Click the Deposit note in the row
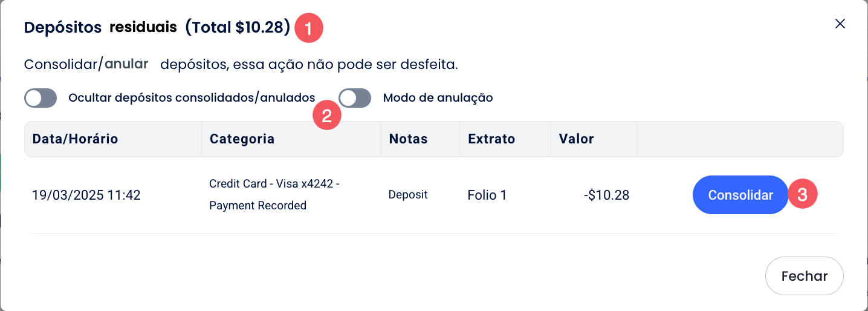 pyautogui.click(x=408, y=195)
